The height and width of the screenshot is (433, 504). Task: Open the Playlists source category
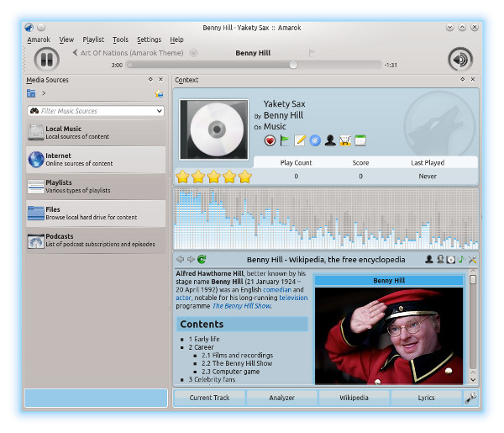pyautogui.click(x=96, y=187)
